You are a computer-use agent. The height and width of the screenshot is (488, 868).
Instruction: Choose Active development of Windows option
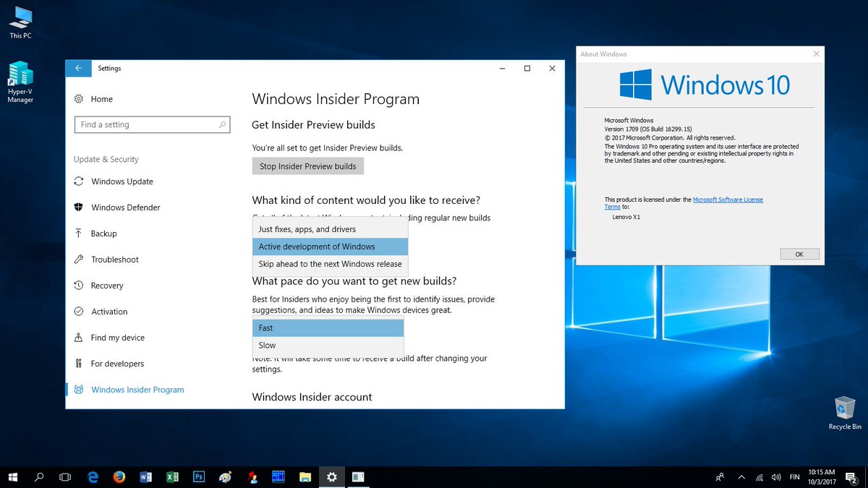tap(331, 247)
